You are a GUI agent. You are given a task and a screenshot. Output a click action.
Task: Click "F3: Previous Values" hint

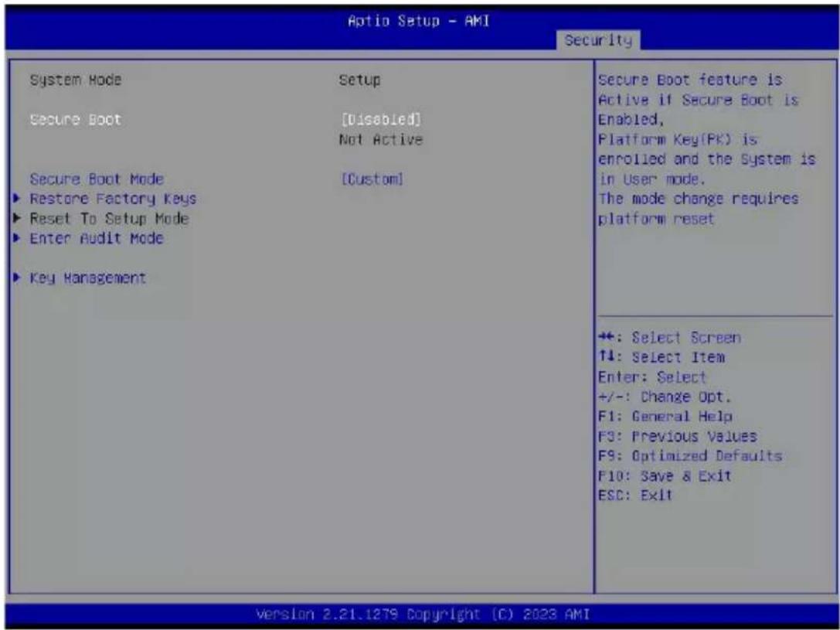678,436
